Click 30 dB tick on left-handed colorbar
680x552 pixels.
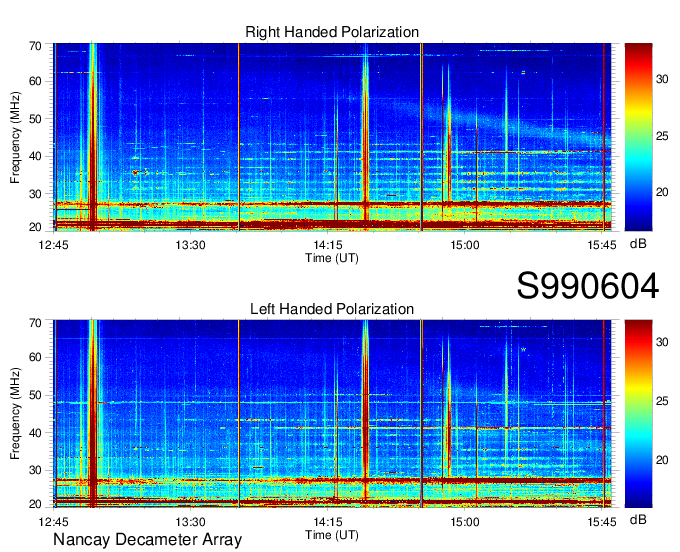point(662,342)
